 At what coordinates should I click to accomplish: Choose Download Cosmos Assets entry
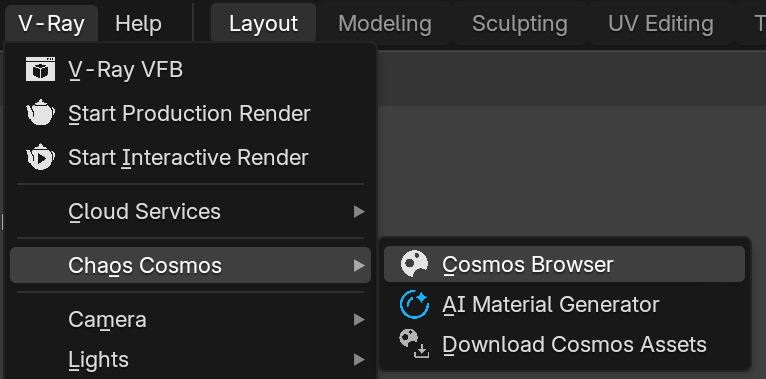coord(564,344)
